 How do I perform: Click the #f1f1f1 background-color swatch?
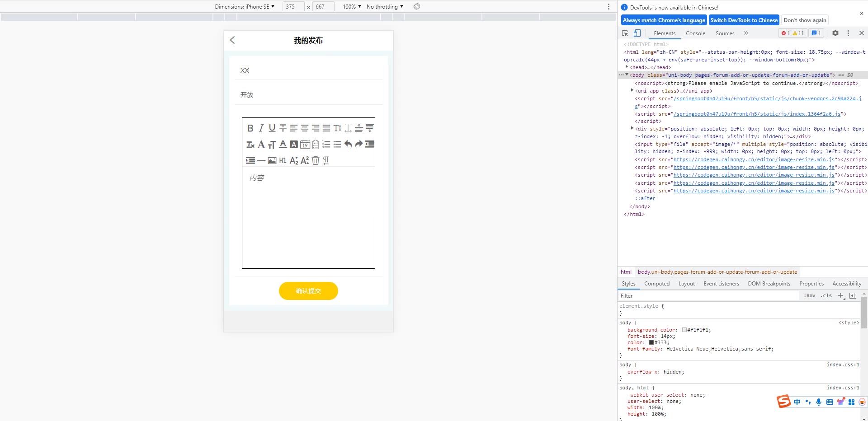tap(684, 330)
